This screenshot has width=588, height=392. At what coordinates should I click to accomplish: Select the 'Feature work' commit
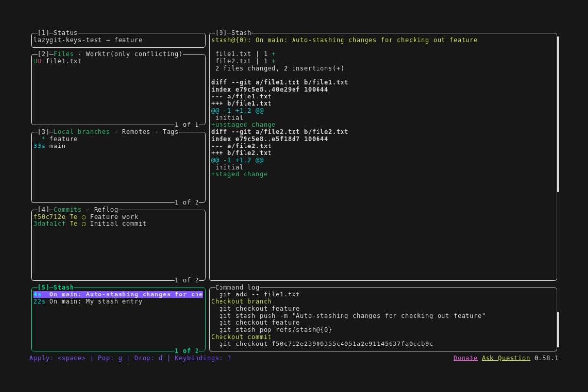pyautogui.click(x=114, y=217)
